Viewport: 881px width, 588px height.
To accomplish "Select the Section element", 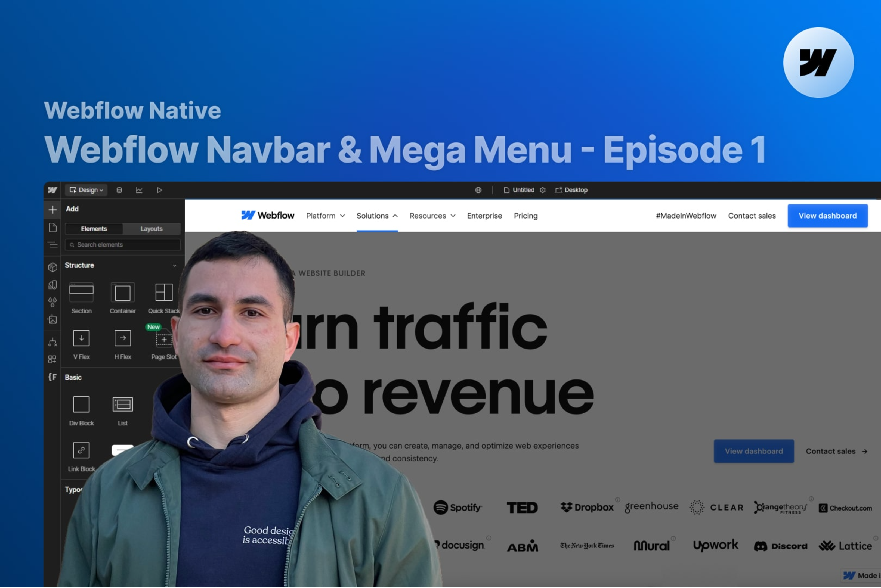I will click(x=81, y=298).
